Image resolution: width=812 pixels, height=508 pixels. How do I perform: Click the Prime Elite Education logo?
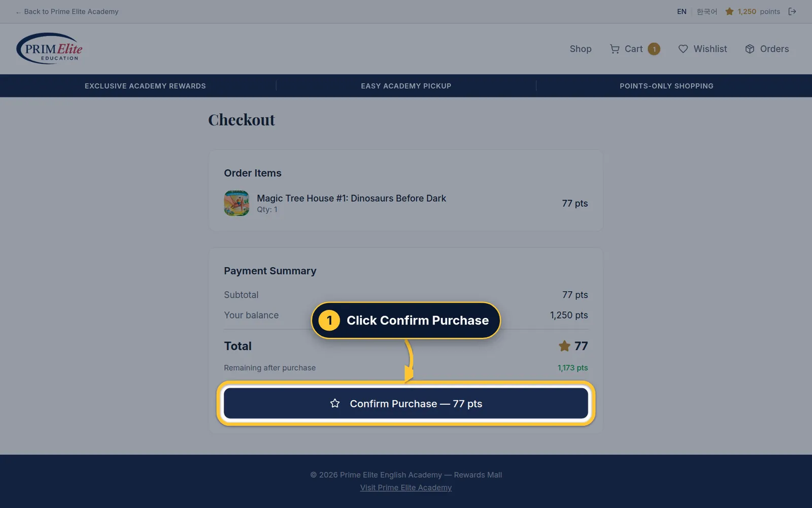pyautogui.click(x=49, y=48)
